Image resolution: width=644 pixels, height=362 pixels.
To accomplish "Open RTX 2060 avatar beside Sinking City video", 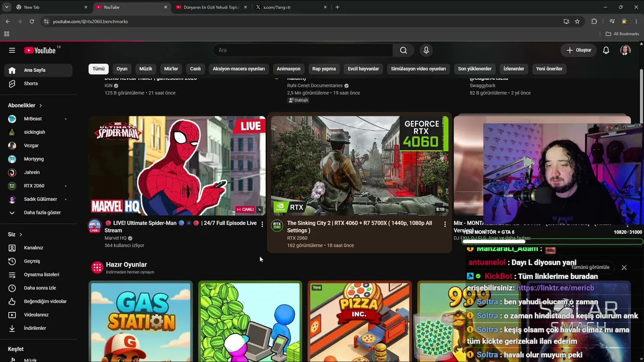I will (277, 226).
